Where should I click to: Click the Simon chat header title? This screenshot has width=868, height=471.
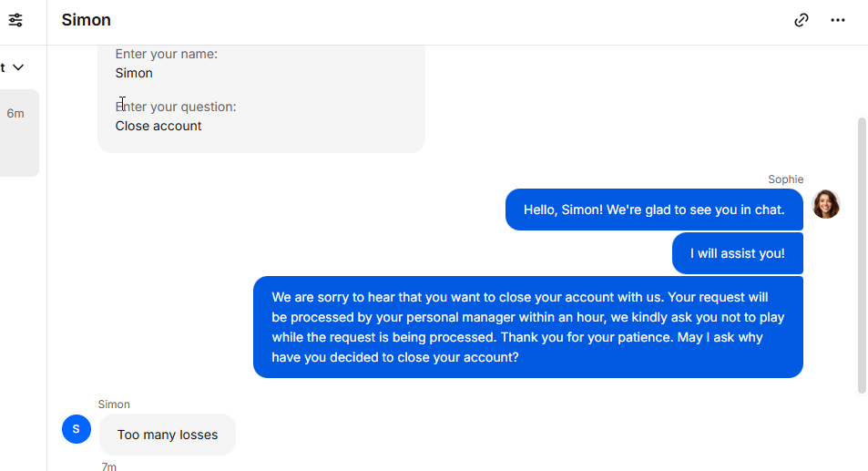(87, 20)
